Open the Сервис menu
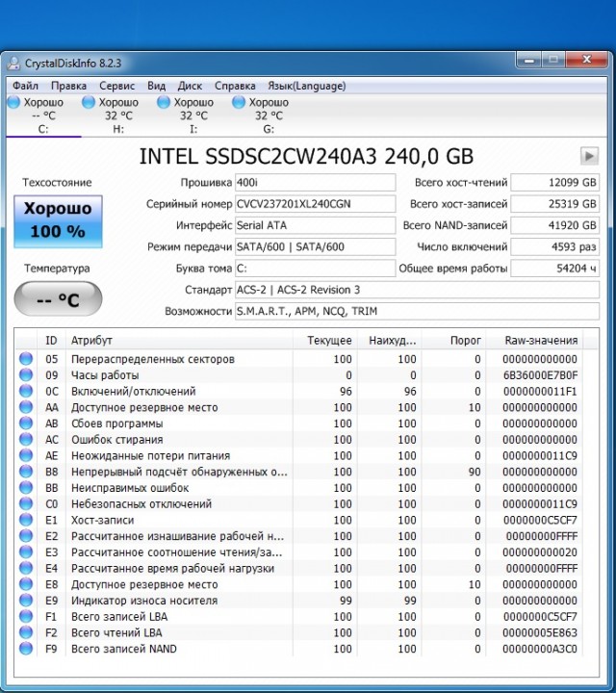Screen dimensions: 616x693 point(116,86)
